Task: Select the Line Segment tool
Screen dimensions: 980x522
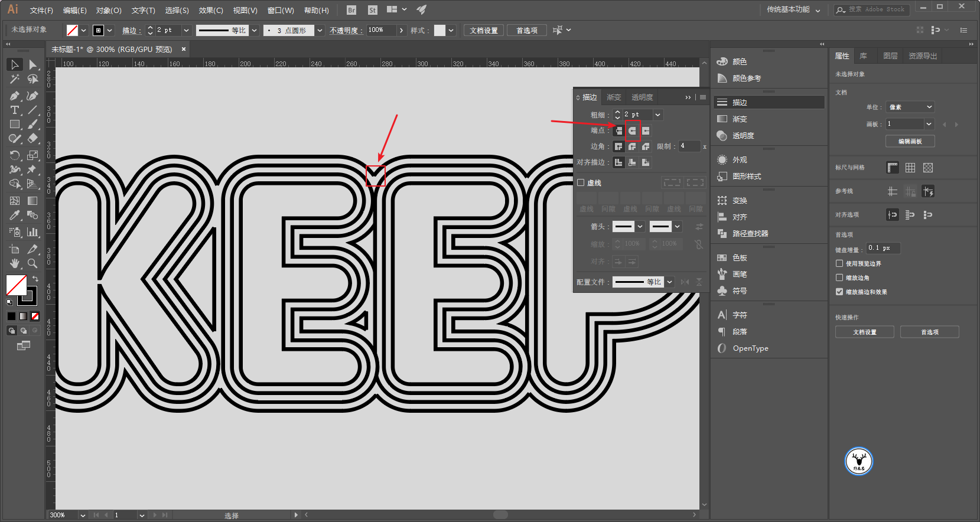Action: (32, 110)
